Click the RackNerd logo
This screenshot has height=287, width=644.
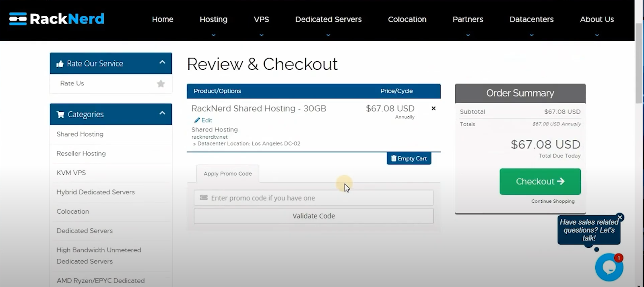tap(57, 19)
